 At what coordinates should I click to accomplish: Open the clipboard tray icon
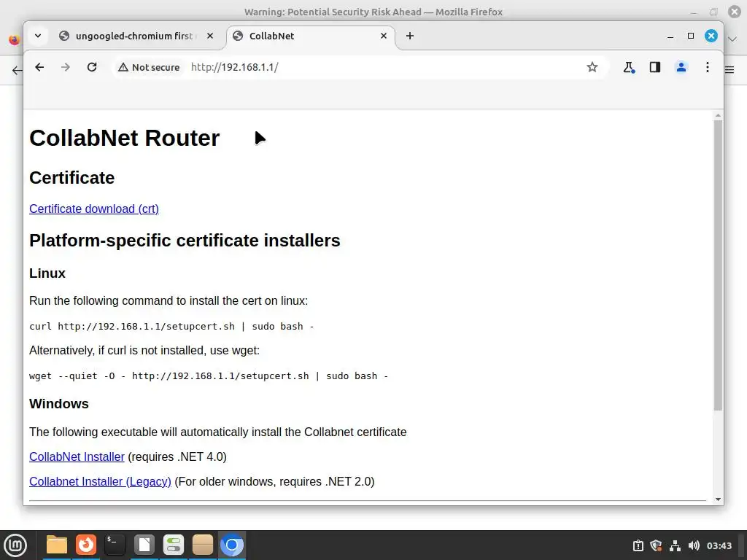click(638, 545)
